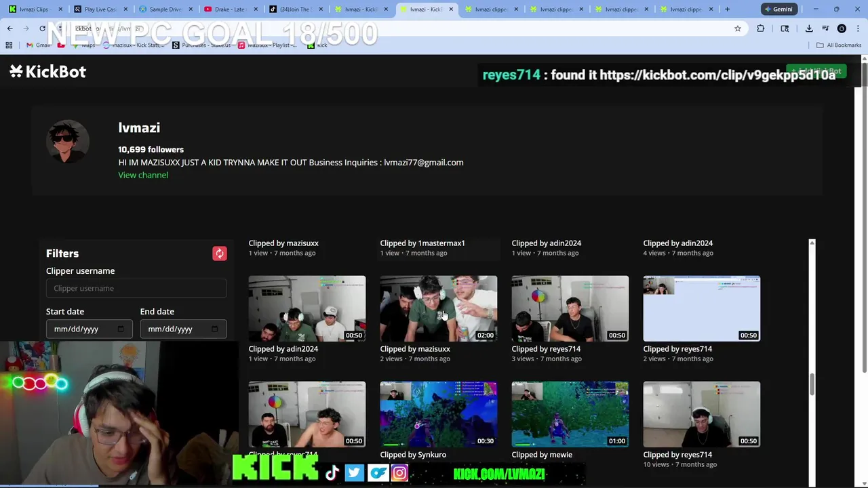Play the reyes714 clip with 2 views

[x=702, y=308]
